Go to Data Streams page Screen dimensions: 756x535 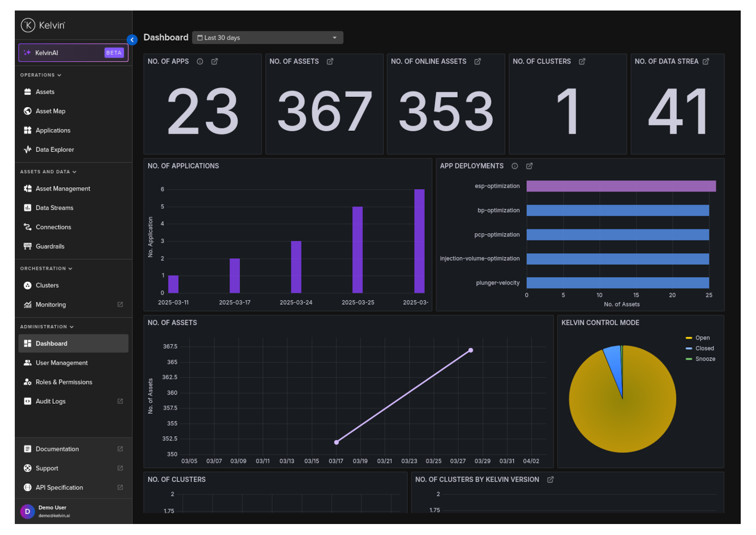(54, 208)
